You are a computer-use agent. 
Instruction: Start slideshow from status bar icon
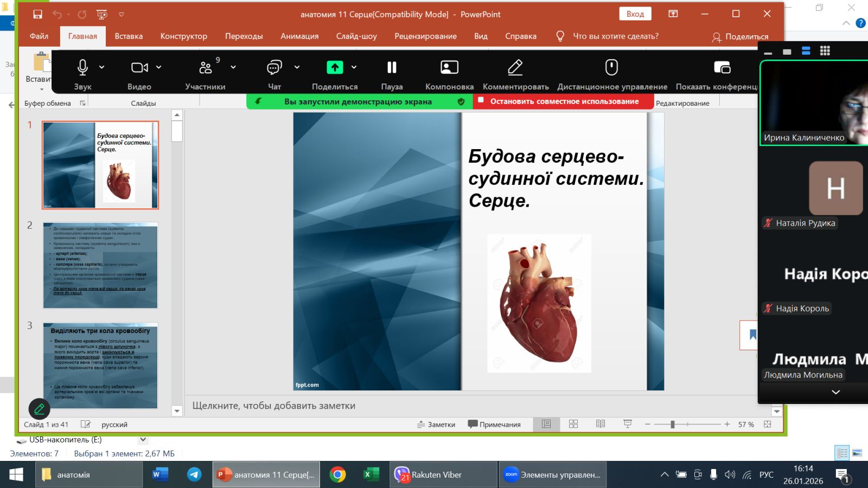628,424
